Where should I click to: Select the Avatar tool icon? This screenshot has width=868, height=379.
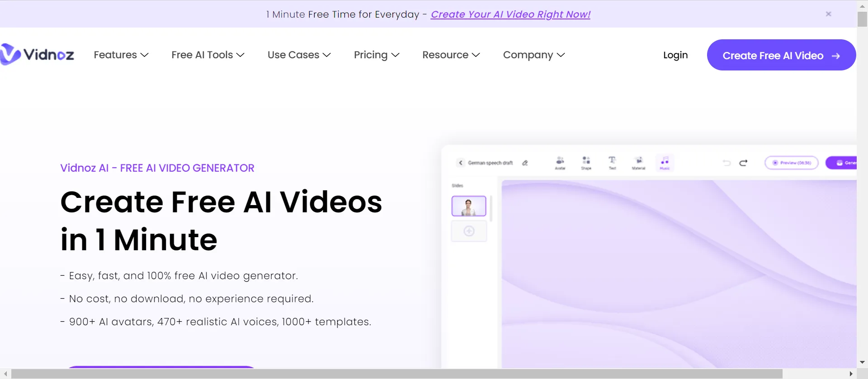tap(560, 163)
